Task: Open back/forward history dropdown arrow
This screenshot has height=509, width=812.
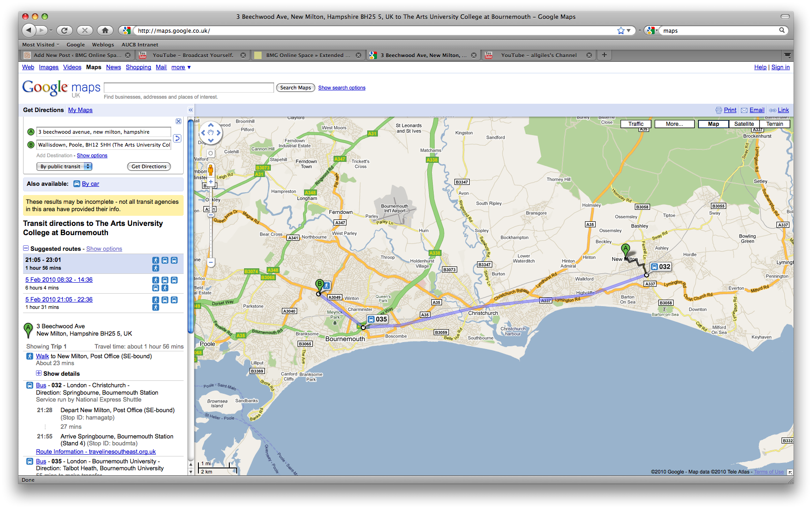Action: 51,30
